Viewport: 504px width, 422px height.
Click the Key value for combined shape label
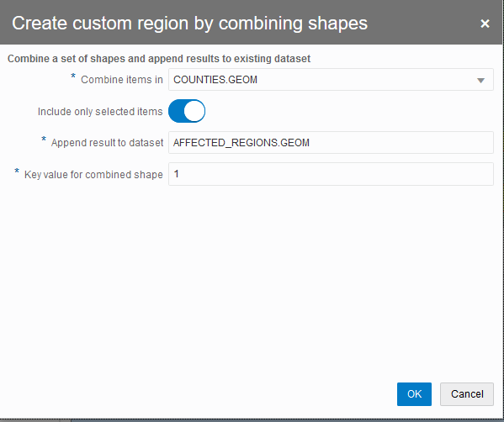pos(93,174)
